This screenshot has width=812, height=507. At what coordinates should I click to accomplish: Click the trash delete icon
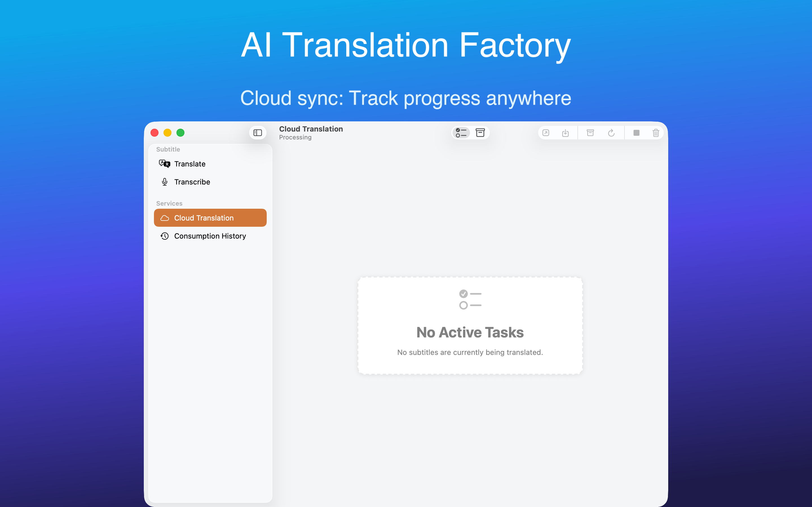[656, 133]
